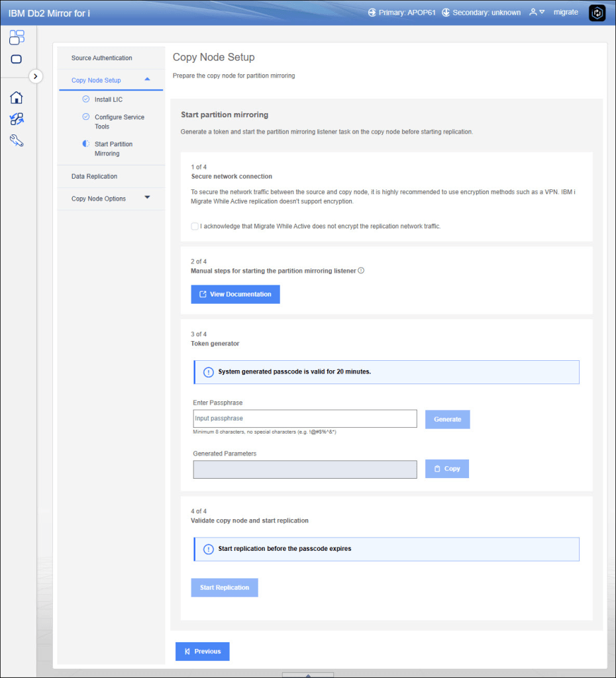The width and height of the screenshot is (616, 678).
Task: Click the single rectangle icon in sidebar
Action: tap(17, 59)
